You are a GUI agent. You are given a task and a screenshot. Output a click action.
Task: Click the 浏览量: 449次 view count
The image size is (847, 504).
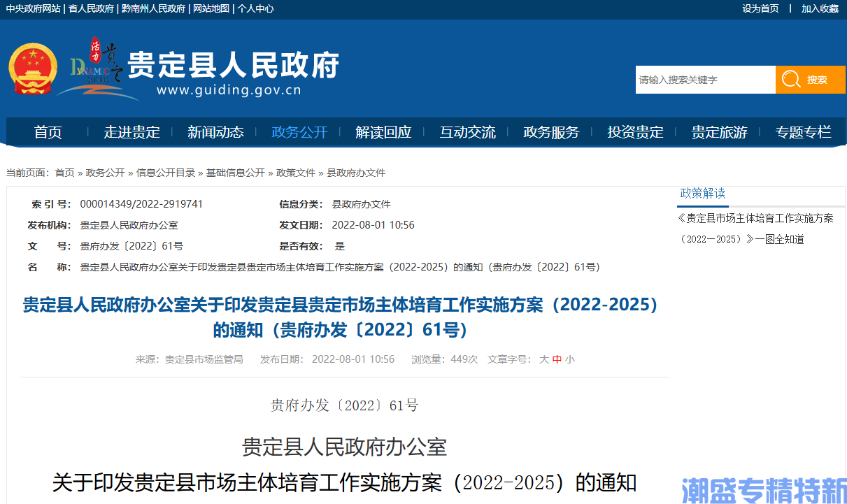coord(445,359)
